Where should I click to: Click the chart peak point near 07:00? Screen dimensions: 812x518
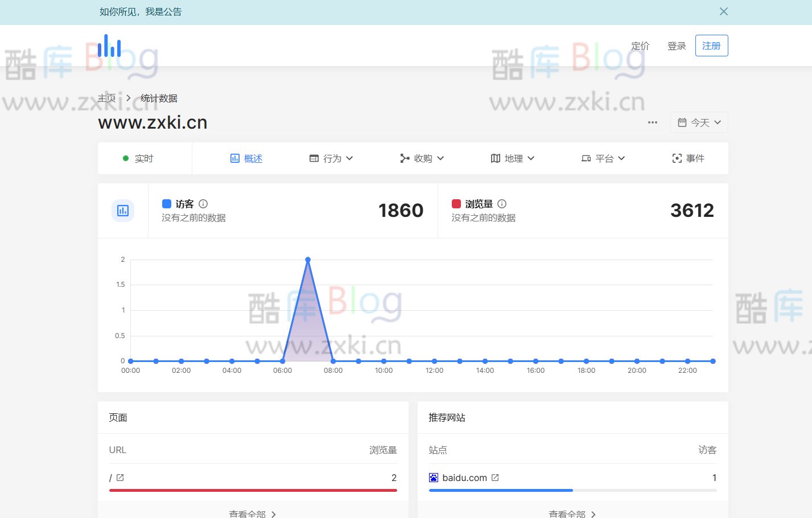point(308,259)
